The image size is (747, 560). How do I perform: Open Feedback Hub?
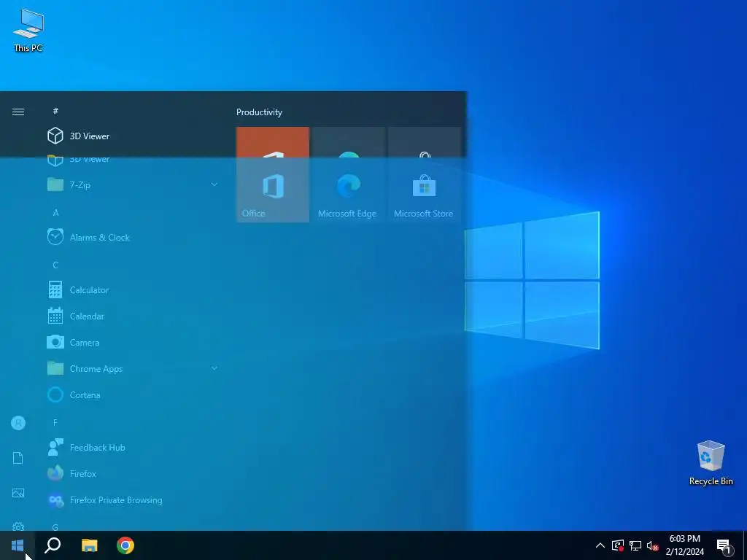133,447
